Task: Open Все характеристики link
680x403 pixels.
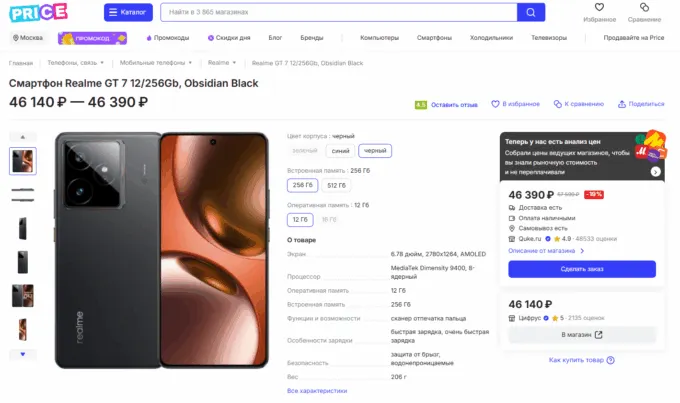Action: 316,391
